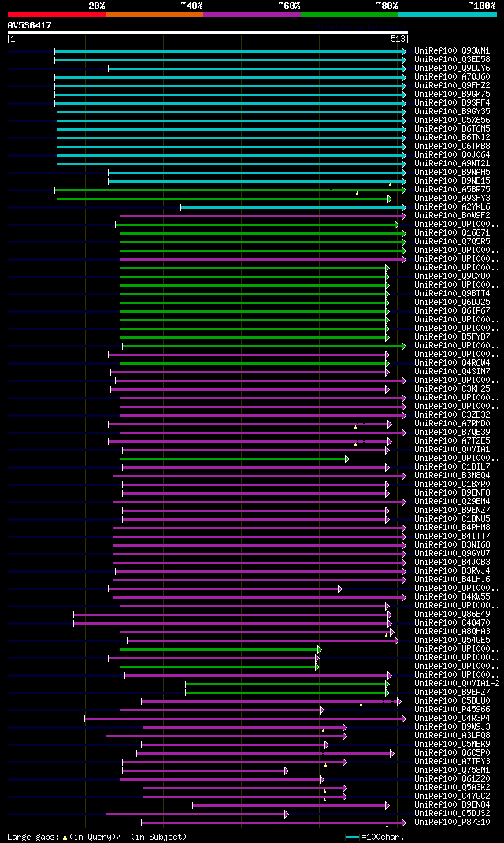Open the UniRef100_Q9CXU0 label
This screenshot has width=504, height=843.
coord(452,277)
